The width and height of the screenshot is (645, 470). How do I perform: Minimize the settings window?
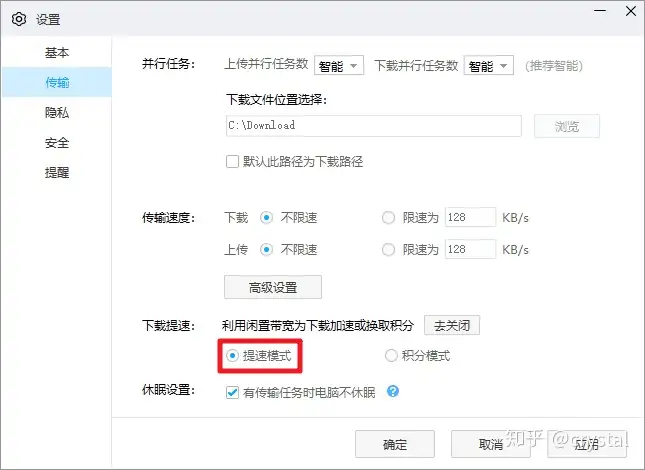pos(600,11)
